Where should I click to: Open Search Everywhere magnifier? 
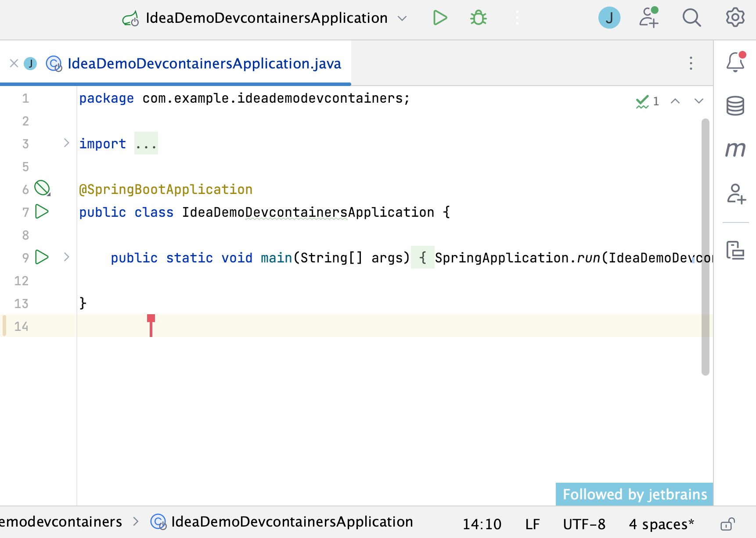(x=691, y=18)
